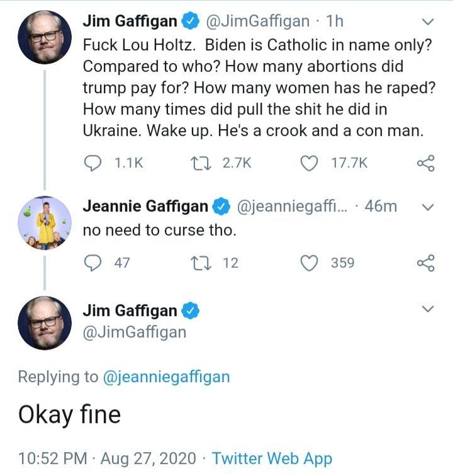453x476 pixels.
Task: Click the @jeanniegaffigan mention in Replying to
Action: coord(166,377)
